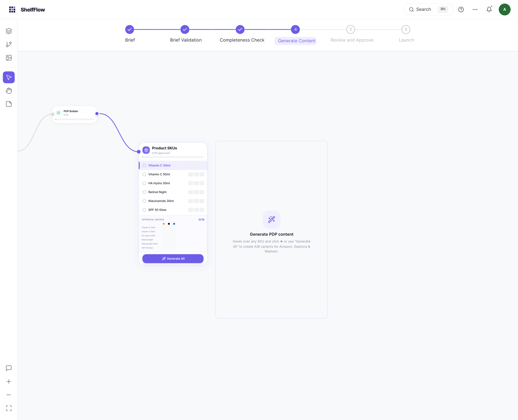
Task: Open the profile avatar menu
Action: coord(505,9)
